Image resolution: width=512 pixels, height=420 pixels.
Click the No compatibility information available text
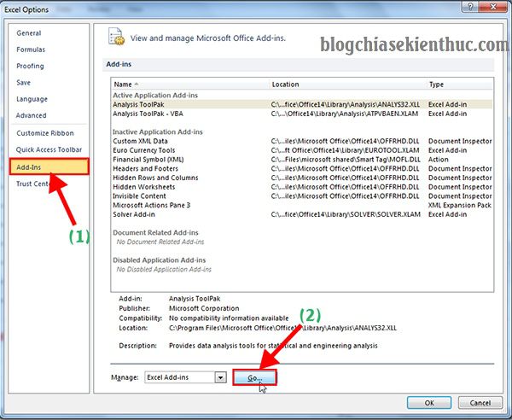click(x=229, y=318)
